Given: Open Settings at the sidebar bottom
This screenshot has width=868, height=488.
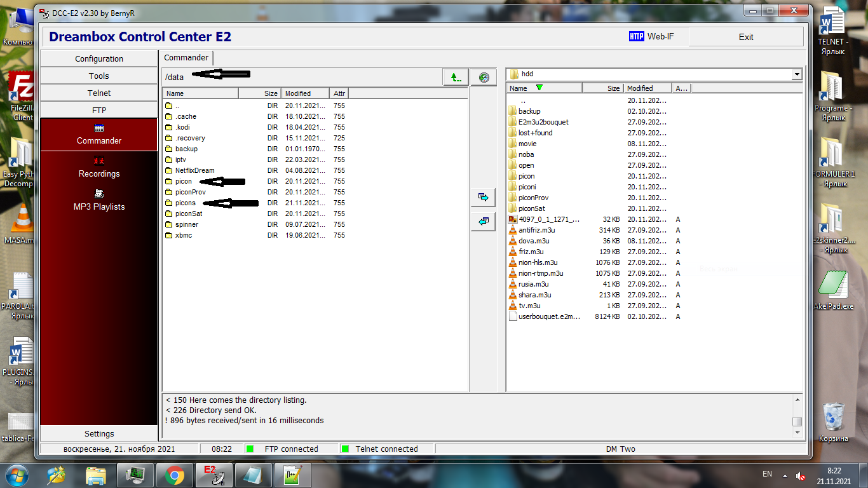Looking at the screenshot, I should pyautogui.click(x=99, y=433).
